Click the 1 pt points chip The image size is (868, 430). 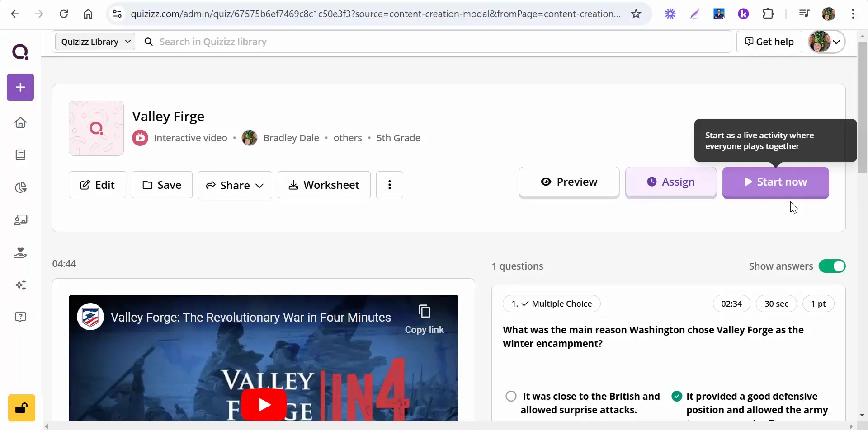[818, 304]
